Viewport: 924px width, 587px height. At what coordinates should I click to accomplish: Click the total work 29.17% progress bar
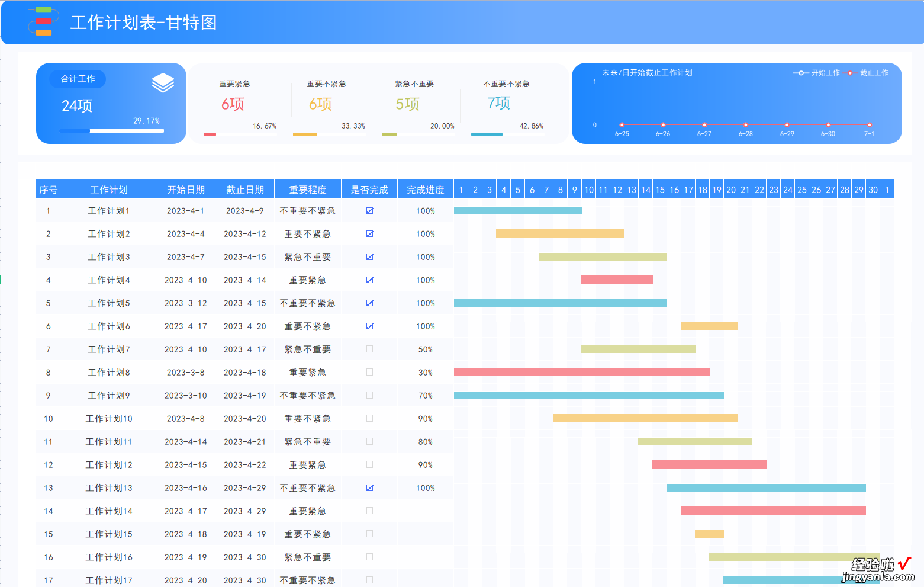click(112, 131)
